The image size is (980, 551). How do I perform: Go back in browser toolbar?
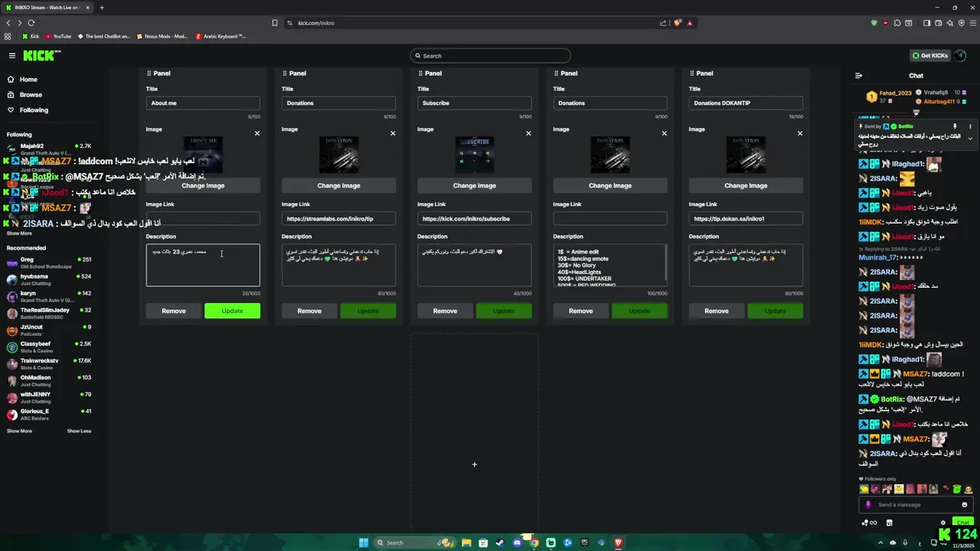8,23
